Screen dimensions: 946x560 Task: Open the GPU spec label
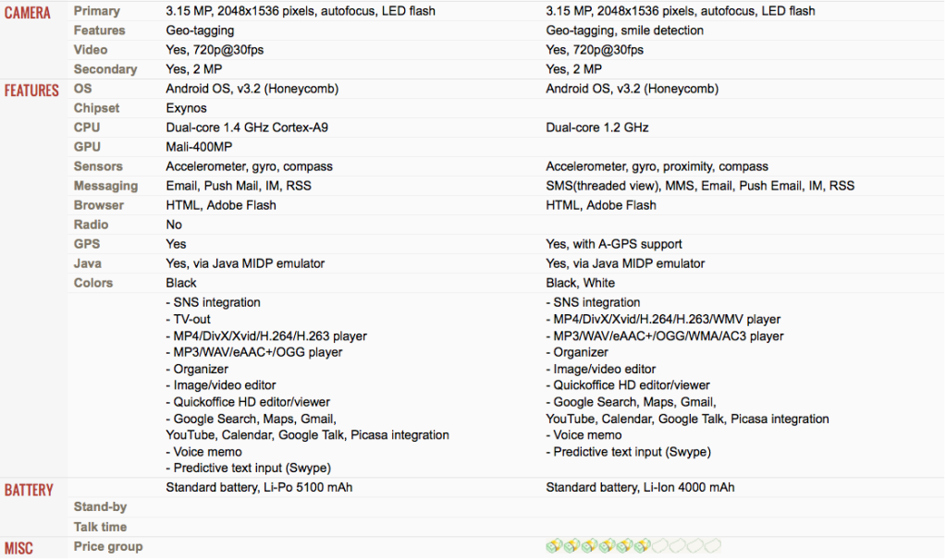[87, 147]
